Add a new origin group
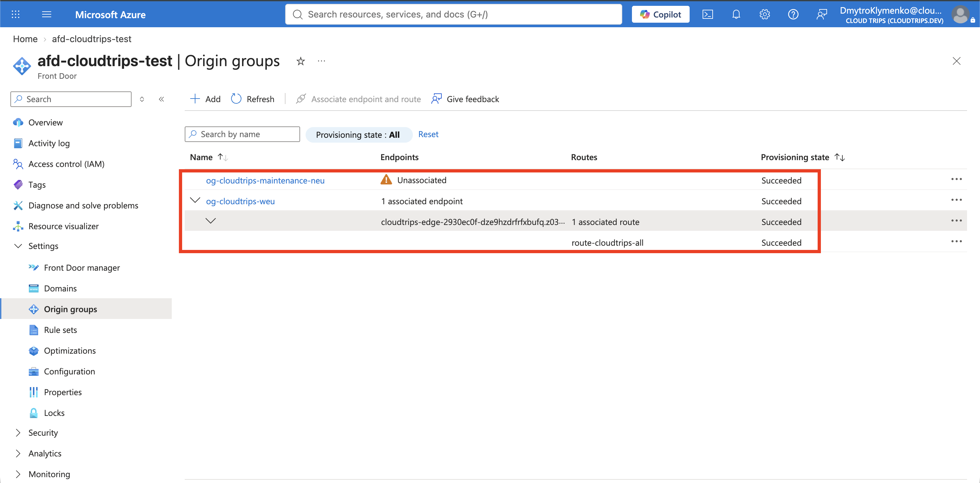The image size is (980, 483). click(x=205, y=99)
